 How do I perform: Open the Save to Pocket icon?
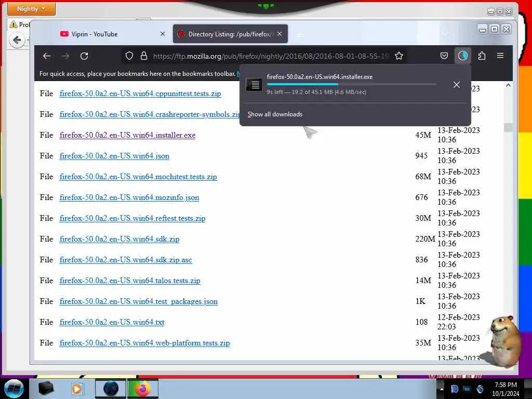(444, 56)
